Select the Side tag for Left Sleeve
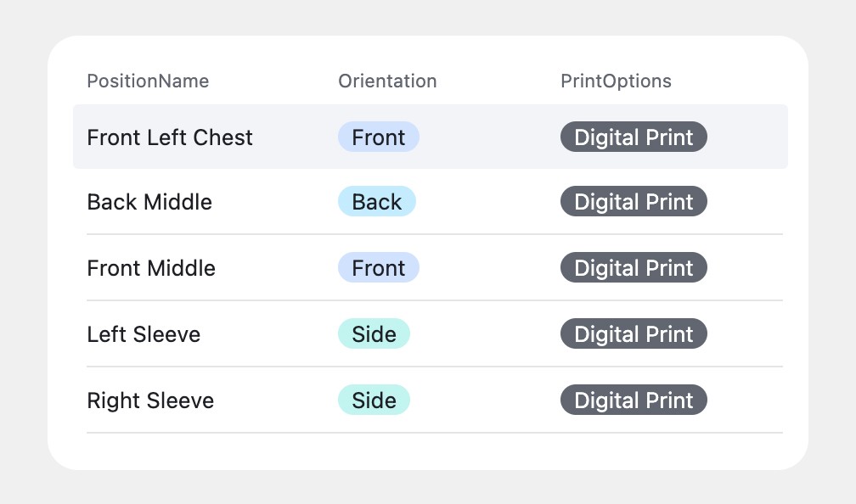Image resolution: width=856 pixels, height=504 pixels. (374, 333)
